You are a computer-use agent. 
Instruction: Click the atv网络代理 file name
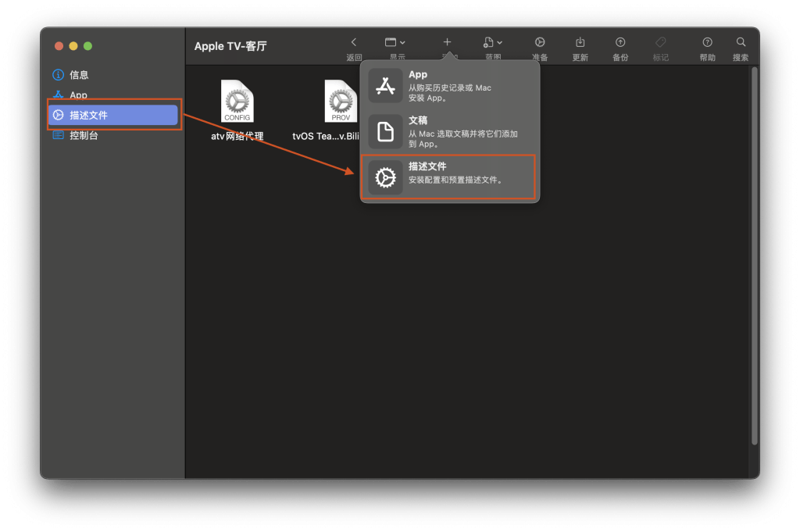(x=237, y=136)
